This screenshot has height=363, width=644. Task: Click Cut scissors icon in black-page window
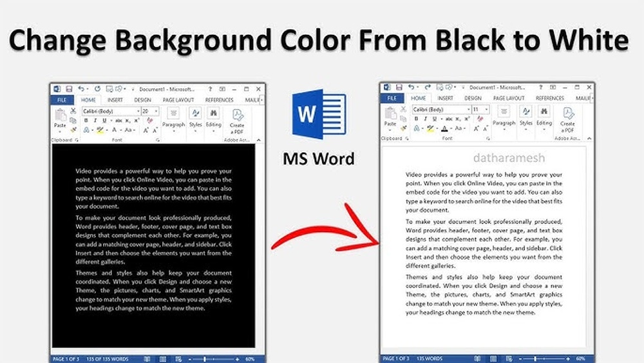coord(73,111)
